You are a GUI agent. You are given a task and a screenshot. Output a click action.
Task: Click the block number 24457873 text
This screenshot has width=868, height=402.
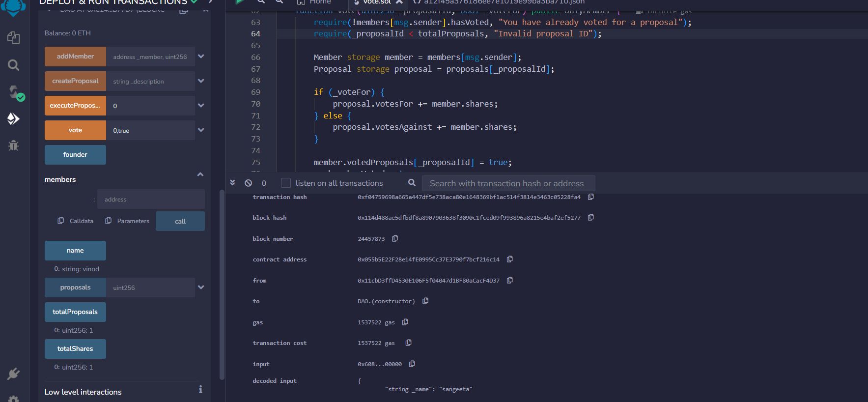[x=371, y=239]
